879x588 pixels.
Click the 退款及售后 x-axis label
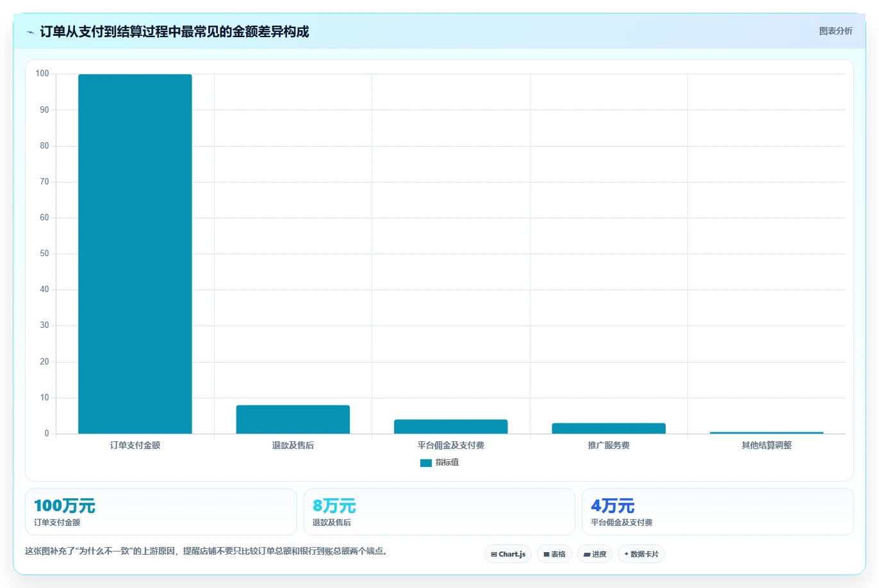(293, 445)
